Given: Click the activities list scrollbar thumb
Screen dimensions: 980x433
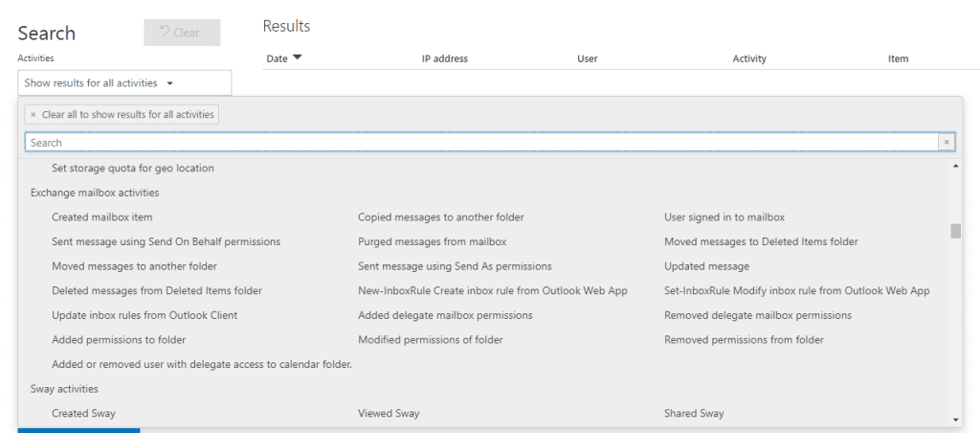Looking at the screenshot, I should pyautogui.click(x=955, y=231).
